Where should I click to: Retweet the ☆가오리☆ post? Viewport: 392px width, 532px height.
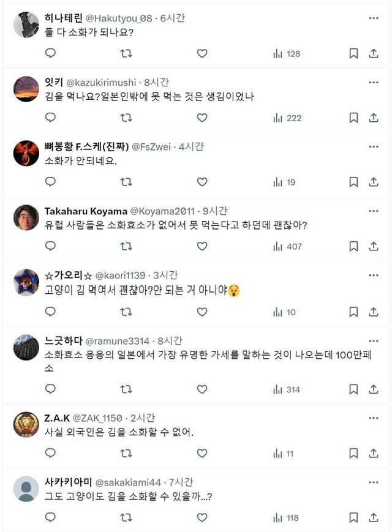tap(126, 312)
